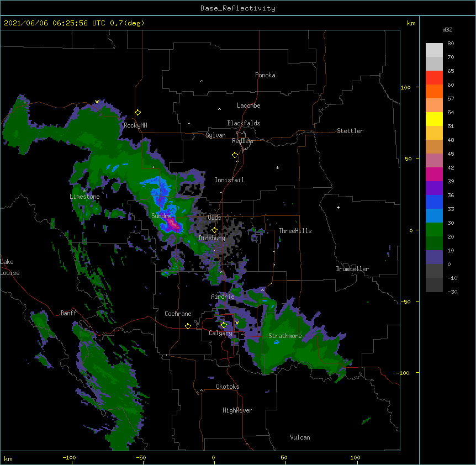
Task: Click the Base_Reflectivity title
Action: 238,8
